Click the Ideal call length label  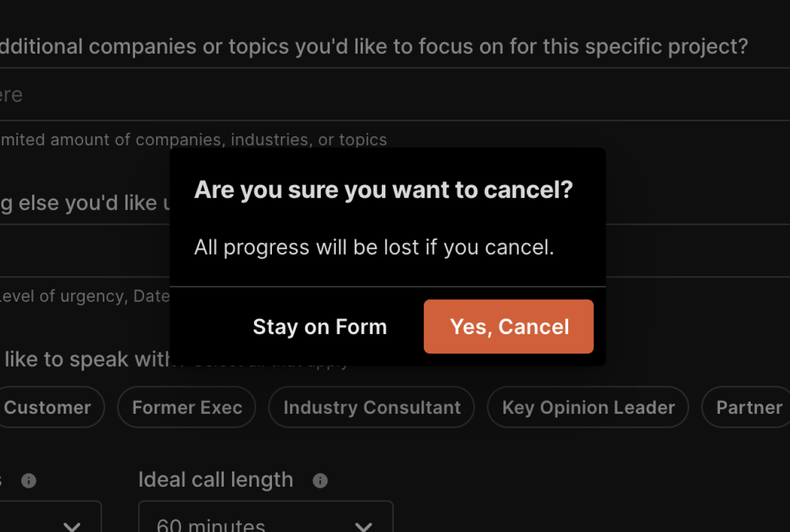tap(215, 480)
